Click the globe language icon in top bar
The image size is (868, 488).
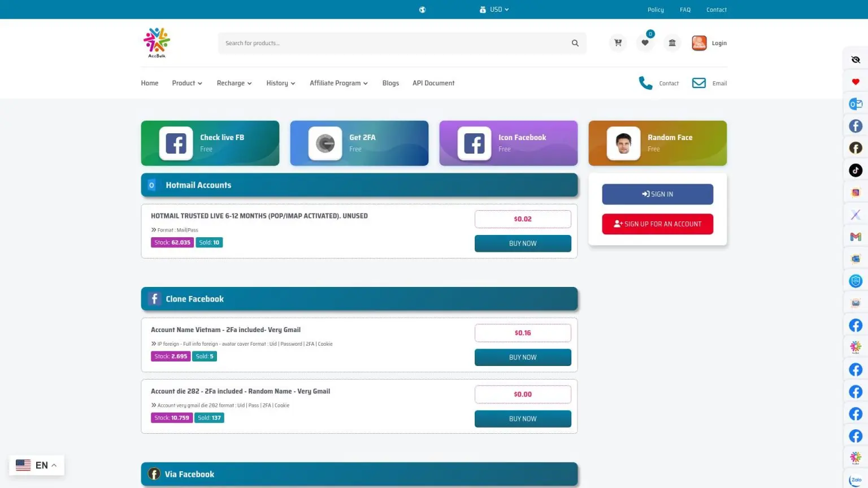(x=422, y=10)
